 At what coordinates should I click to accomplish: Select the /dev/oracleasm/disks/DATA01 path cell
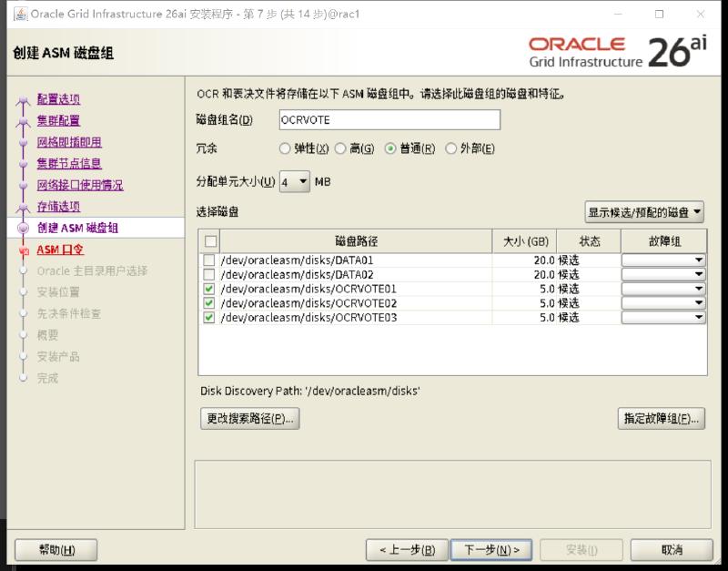(356, 260)
